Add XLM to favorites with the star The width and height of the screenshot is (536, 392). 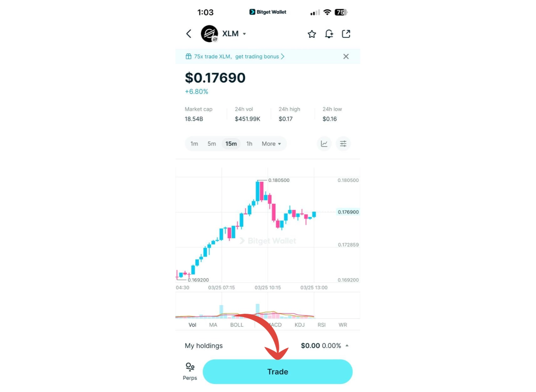311,33
